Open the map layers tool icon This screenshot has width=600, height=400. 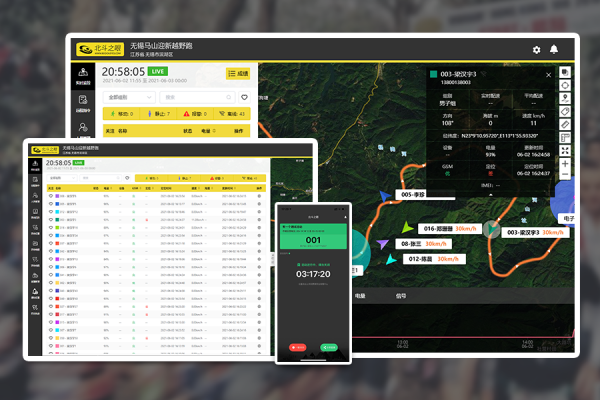[565, 72]
